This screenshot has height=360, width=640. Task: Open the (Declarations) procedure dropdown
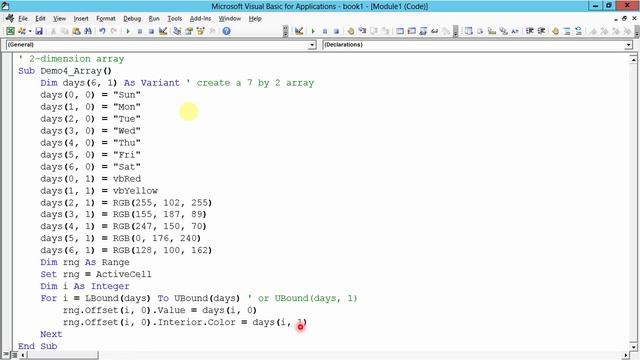pyautogui.click(x=629, y=45)
